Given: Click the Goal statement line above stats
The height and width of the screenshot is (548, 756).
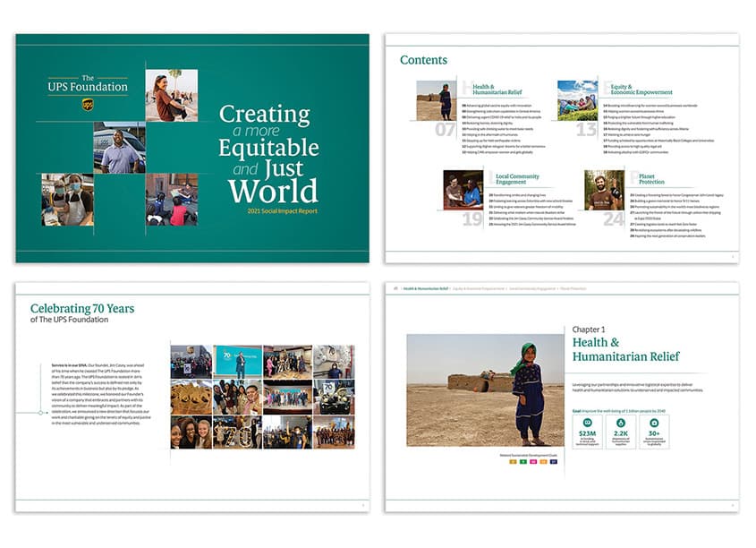Looking at the screenshot, I should 618,411.
